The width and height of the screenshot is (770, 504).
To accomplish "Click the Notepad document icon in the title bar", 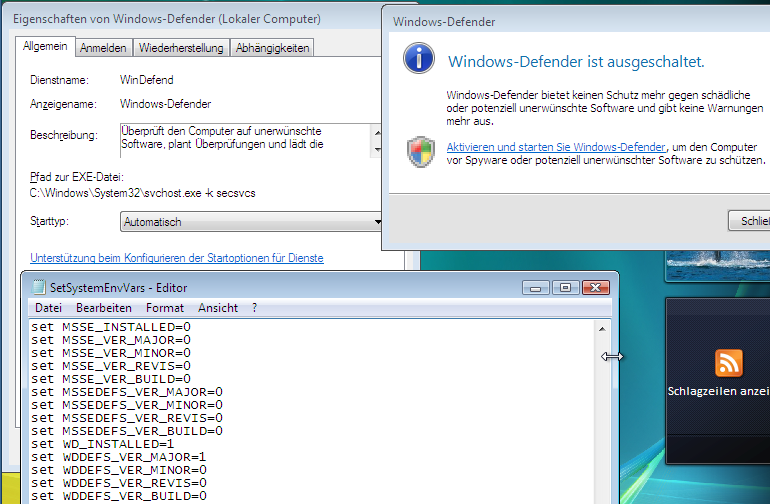I will point(38,287).
